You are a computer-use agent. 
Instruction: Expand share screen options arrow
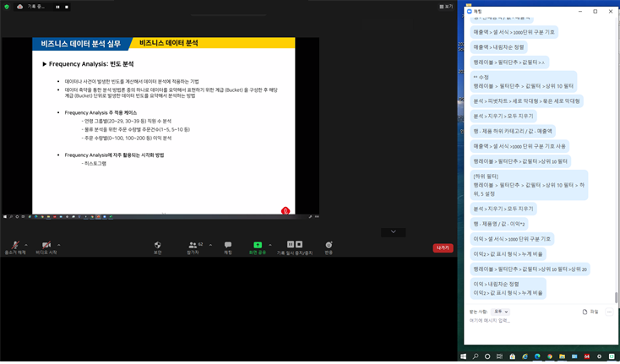(x=270, y=245)
